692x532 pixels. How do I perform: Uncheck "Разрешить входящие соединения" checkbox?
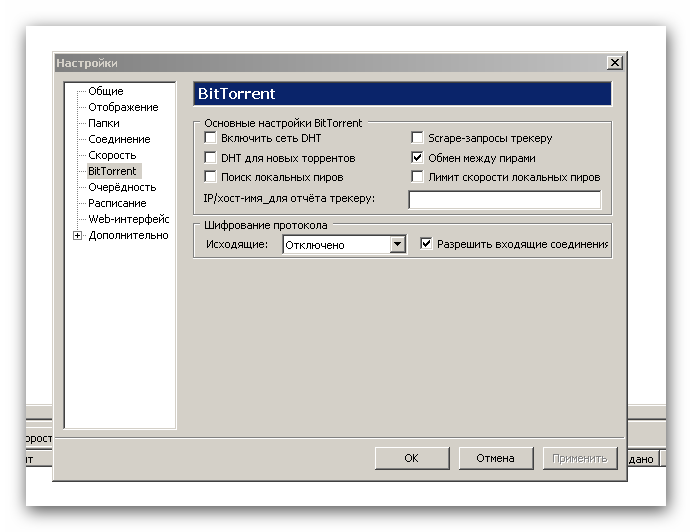pyautogui.click(x=426, y=244)
